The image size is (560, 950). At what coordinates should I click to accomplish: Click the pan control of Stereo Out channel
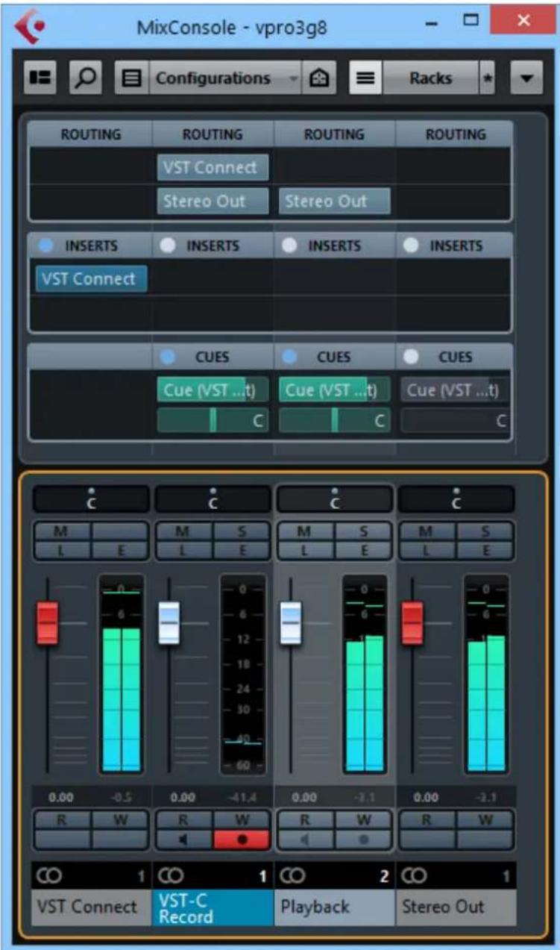pos(456,499)
